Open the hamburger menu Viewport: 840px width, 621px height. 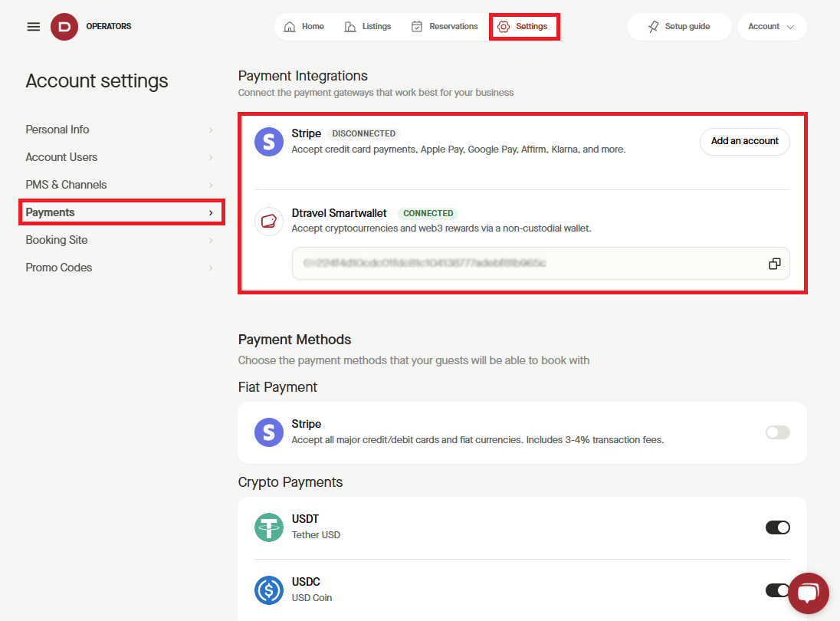(33, 26)
